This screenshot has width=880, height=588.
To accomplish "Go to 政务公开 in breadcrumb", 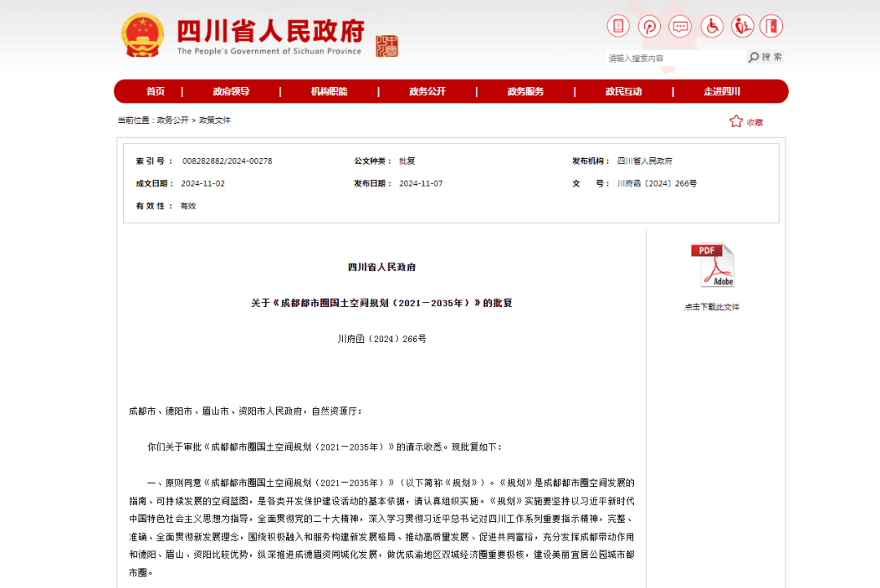I will click(x=172, y=120).
